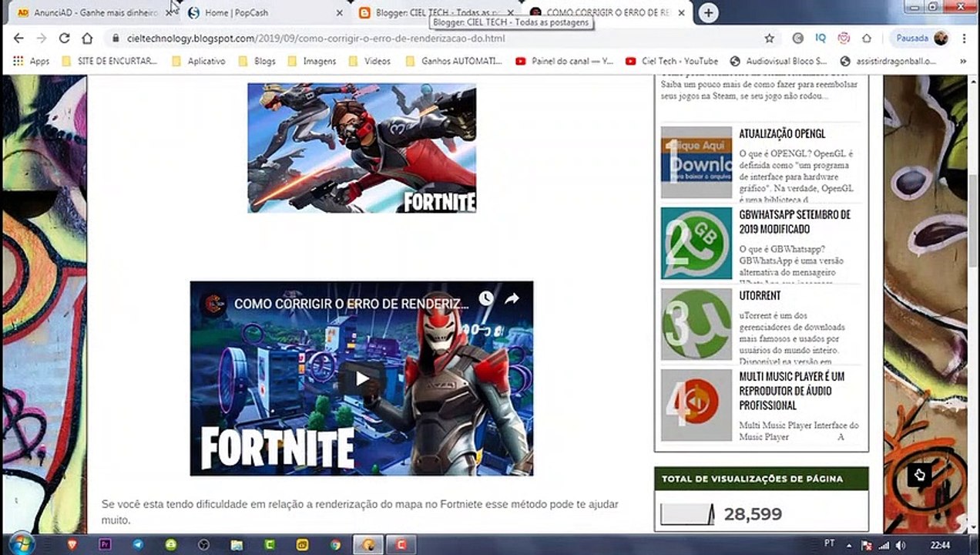Open the Apps shortcut in bookmarks bar
The width and height of the screenshot is (980, 555).
pyautogui.click(x=31, y=61)
